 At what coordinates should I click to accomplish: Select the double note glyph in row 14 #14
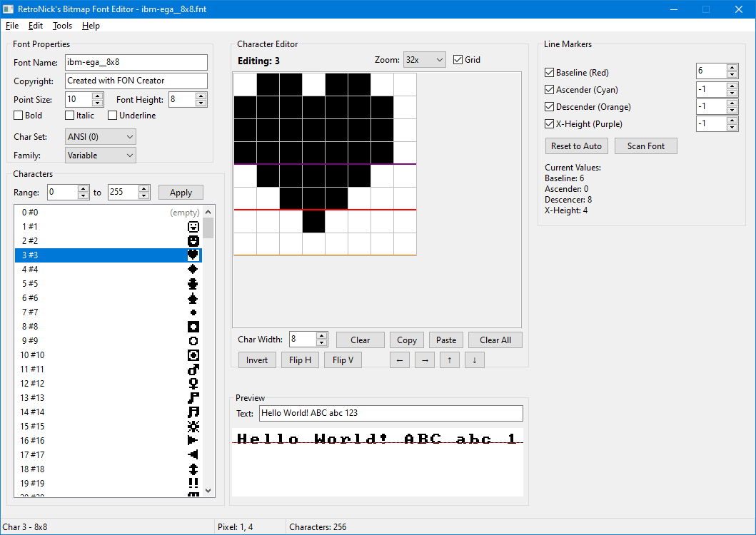point(193,412)
